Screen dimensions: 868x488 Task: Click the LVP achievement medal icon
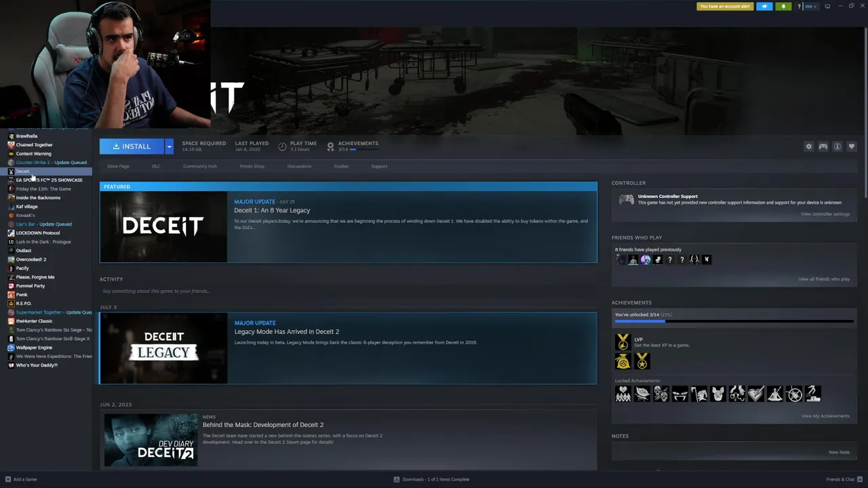pos(623,342)
